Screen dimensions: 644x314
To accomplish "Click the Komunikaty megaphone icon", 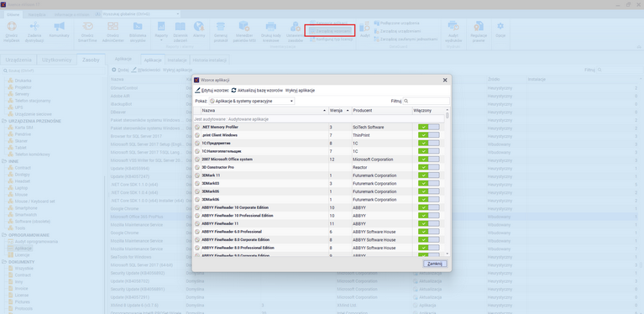I will point(59,27).
